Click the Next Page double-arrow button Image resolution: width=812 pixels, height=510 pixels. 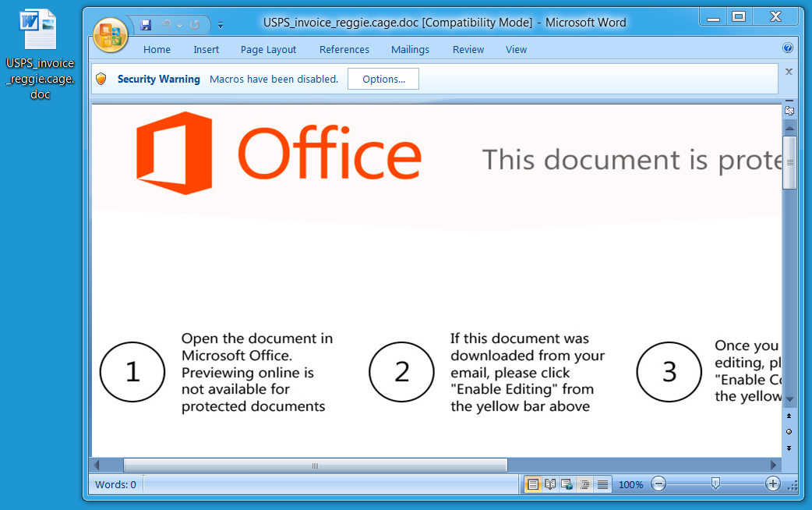coord(789,448)
